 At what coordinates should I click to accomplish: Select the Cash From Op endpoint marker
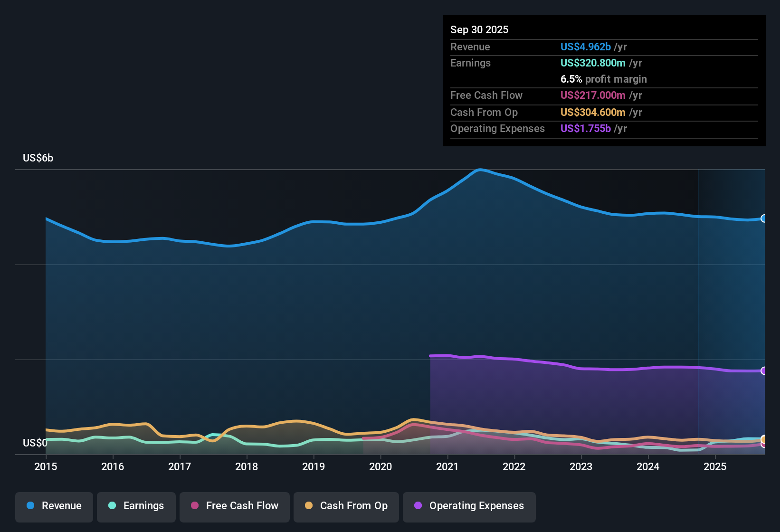763,439
